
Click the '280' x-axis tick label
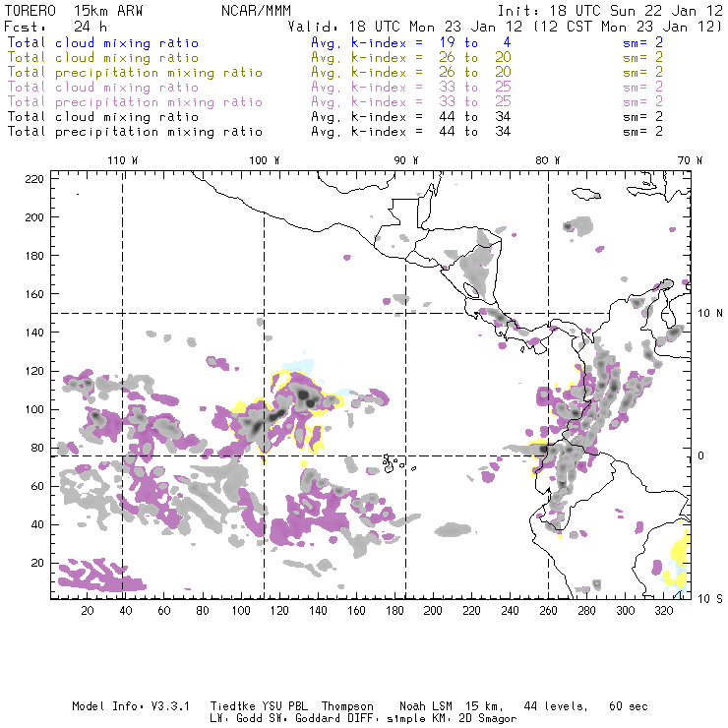click(x=586, y=611)
